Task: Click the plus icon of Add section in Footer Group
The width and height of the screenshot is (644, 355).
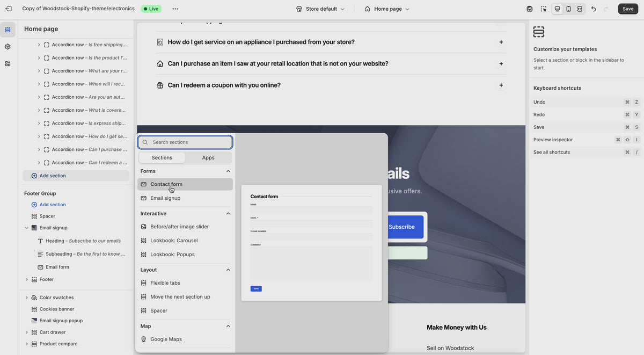Action: click(x=34, y=205)
